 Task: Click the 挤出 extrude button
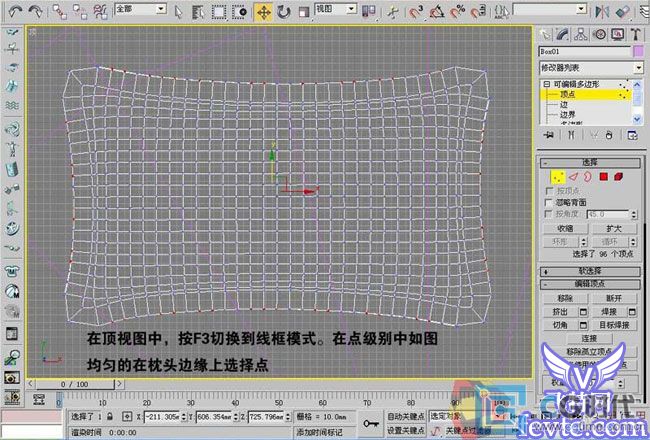point(560,312)
